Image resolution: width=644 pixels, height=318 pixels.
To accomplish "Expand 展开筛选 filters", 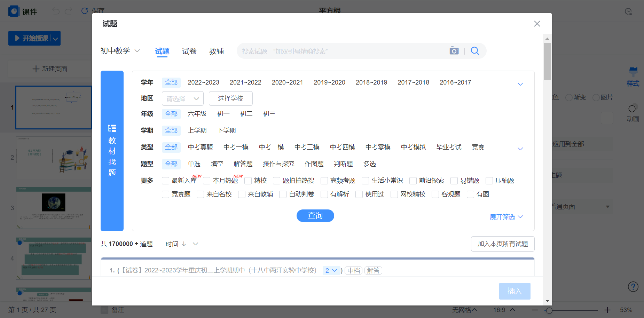I will [x=506, y=217].
